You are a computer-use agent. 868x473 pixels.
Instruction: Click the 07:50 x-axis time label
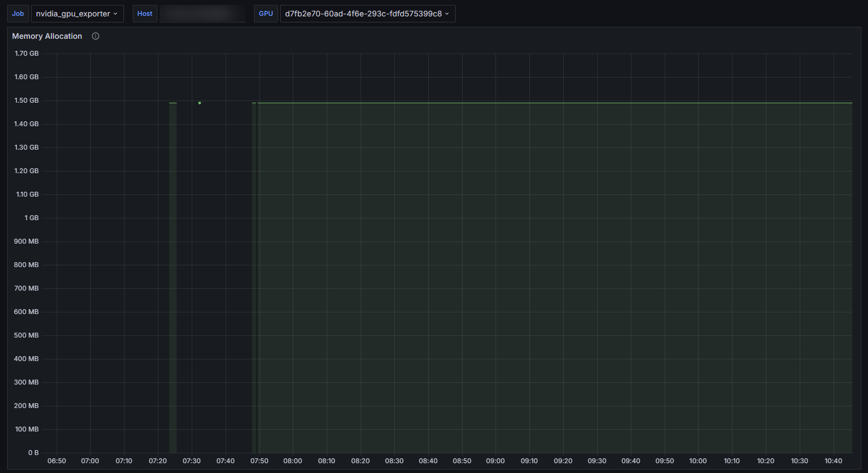tap(259, 461)
